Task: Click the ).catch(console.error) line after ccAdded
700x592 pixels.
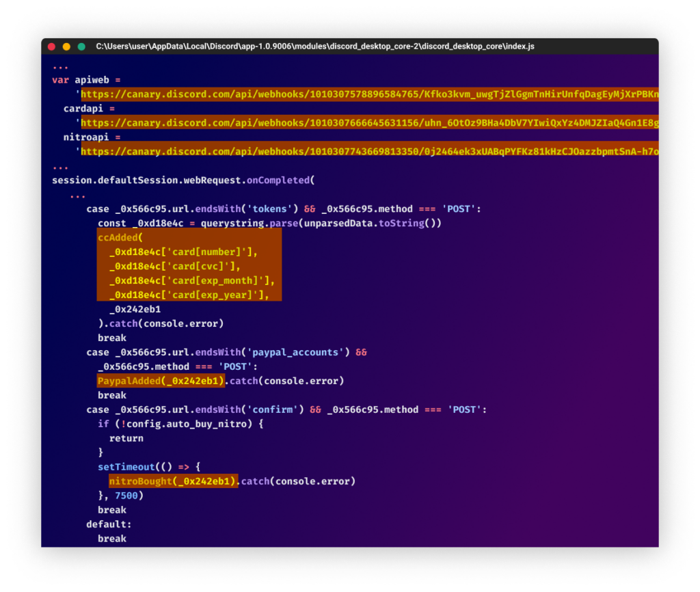Action: (x=161, y=323)
